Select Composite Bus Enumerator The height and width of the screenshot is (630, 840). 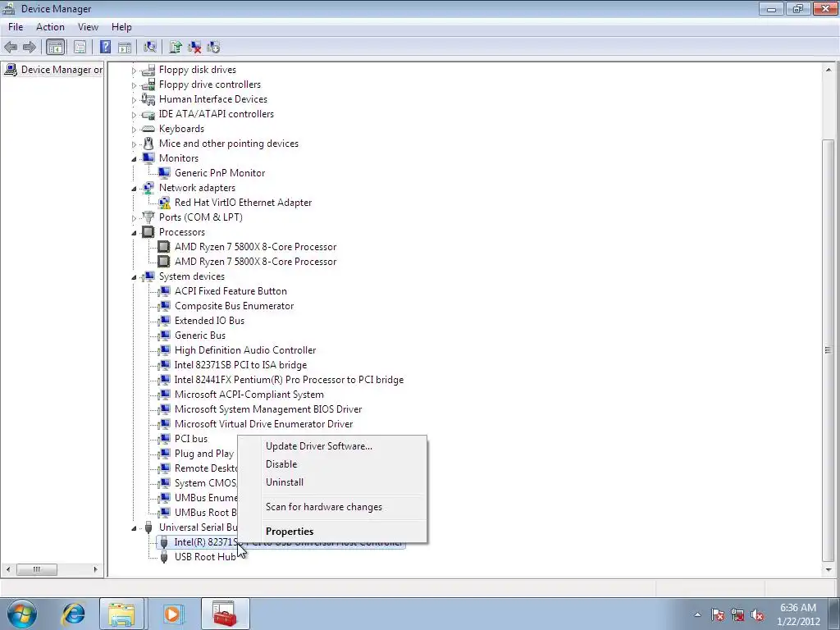pos(234,306)
